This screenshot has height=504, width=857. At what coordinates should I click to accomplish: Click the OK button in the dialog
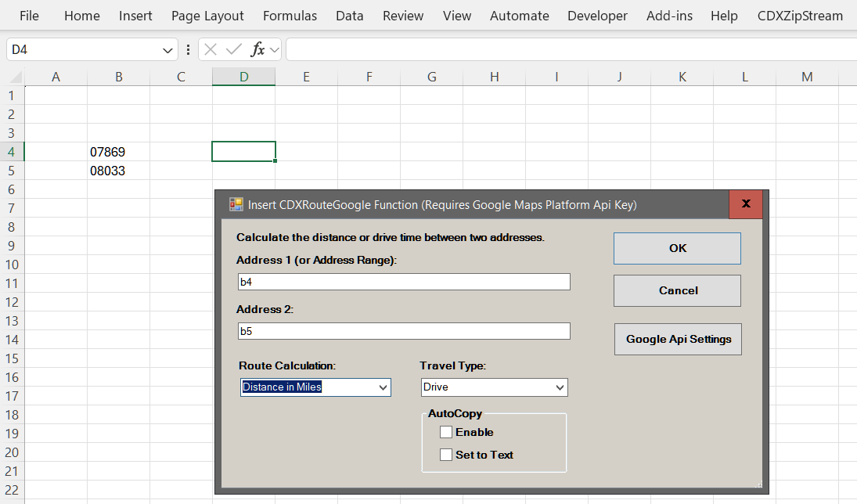(677, 248)
